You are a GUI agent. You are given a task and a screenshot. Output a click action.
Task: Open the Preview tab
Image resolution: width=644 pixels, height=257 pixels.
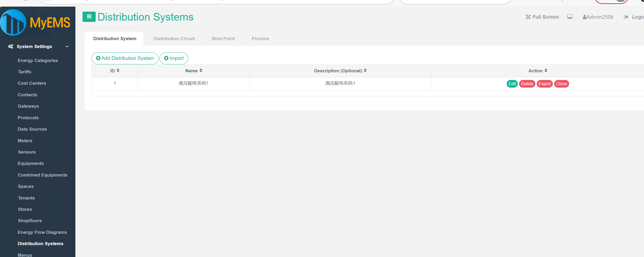coord(260,39)
